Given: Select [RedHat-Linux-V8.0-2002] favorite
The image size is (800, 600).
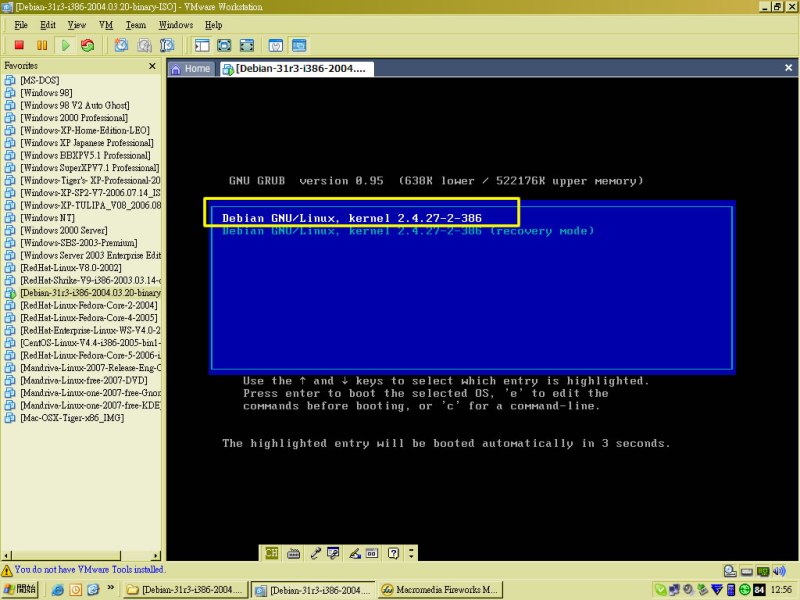Looking at the screenshot, I should click(x=70, y=268).
